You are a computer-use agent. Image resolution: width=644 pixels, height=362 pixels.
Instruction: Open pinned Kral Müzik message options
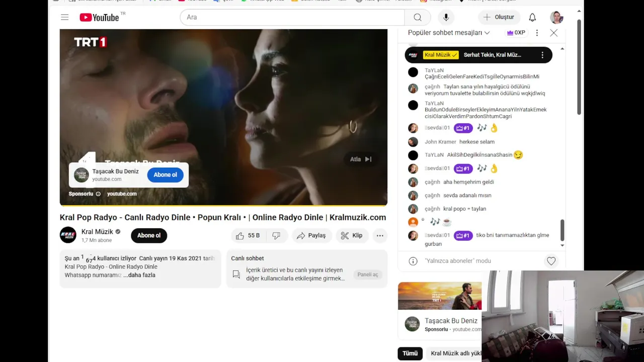[x=542, y=55]
